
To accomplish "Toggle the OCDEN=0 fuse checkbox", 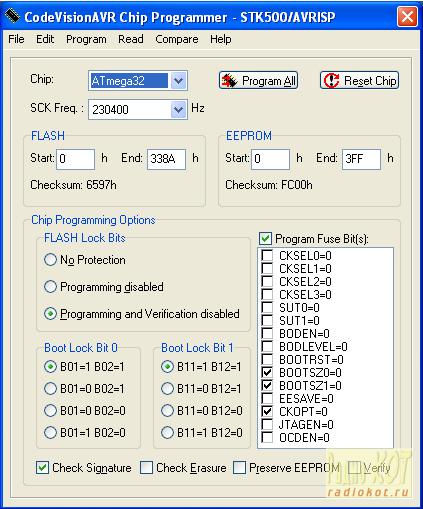I will pyautogui.click(x=267, y=437).
